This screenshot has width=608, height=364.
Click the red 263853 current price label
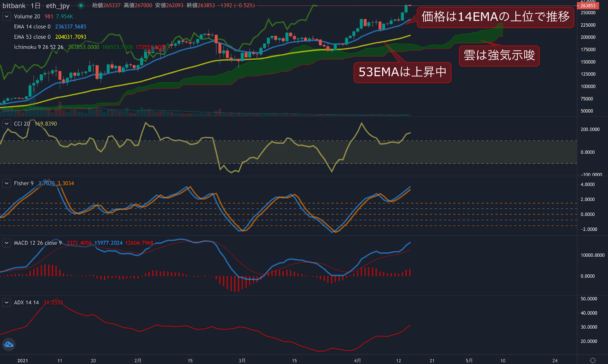click(587, 6)
